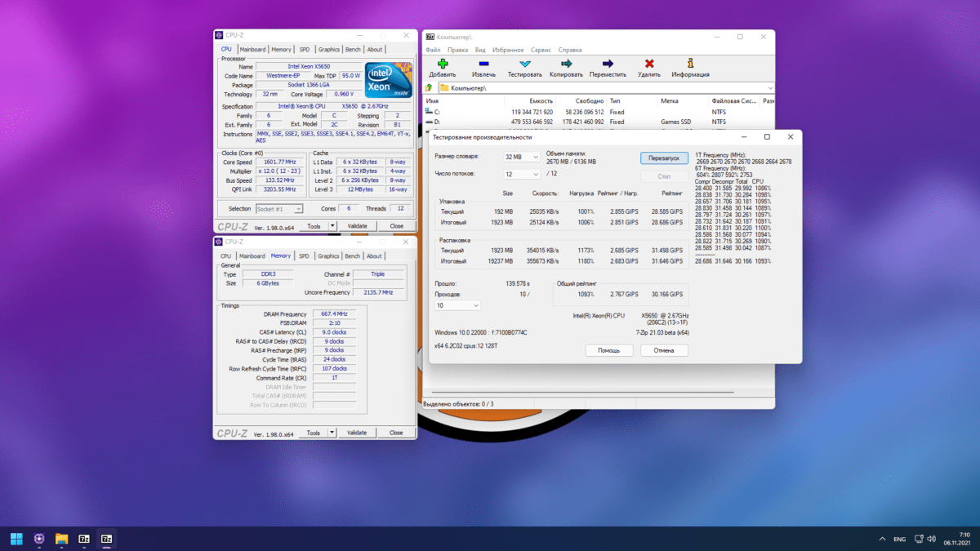Open the Windows Start menu

pos(16,539)
